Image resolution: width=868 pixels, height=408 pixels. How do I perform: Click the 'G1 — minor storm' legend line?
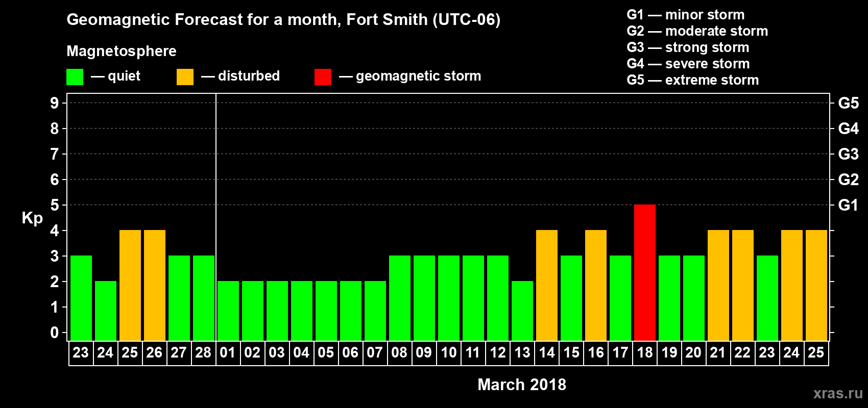(x=686, y=15)
